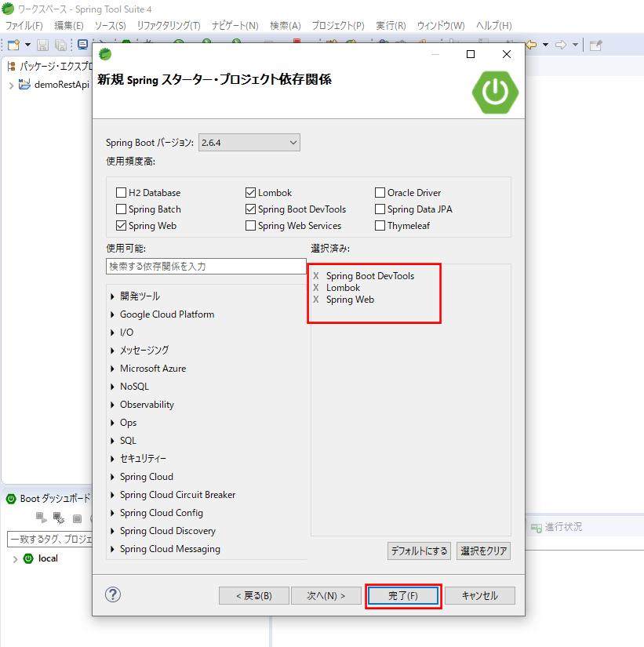Screen dimensions: 644x647
Task: Expand the メッセージング category
Action: coord(112,351)
